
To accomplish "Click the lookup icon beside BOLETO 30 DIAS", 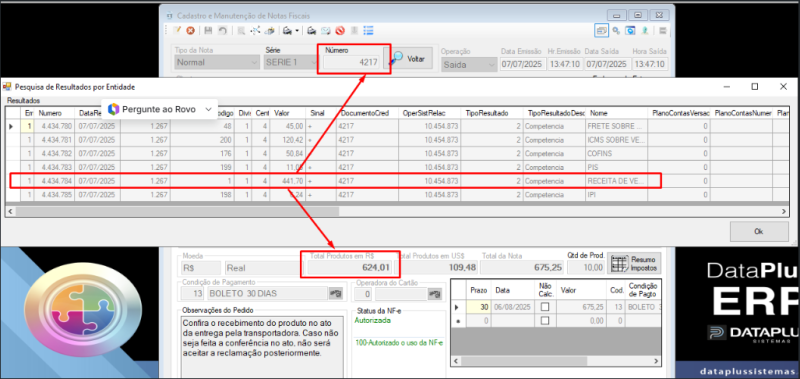I will (x=335, y=293).
